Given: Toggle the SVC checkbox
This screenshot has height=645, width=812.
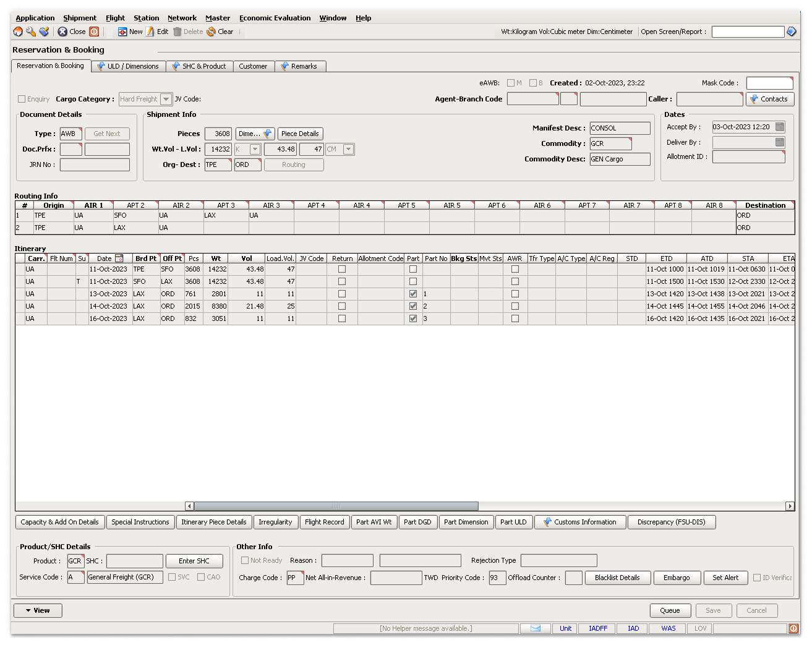Looking at the screenshot, I should pyautogui.click(x=172, y=577).
